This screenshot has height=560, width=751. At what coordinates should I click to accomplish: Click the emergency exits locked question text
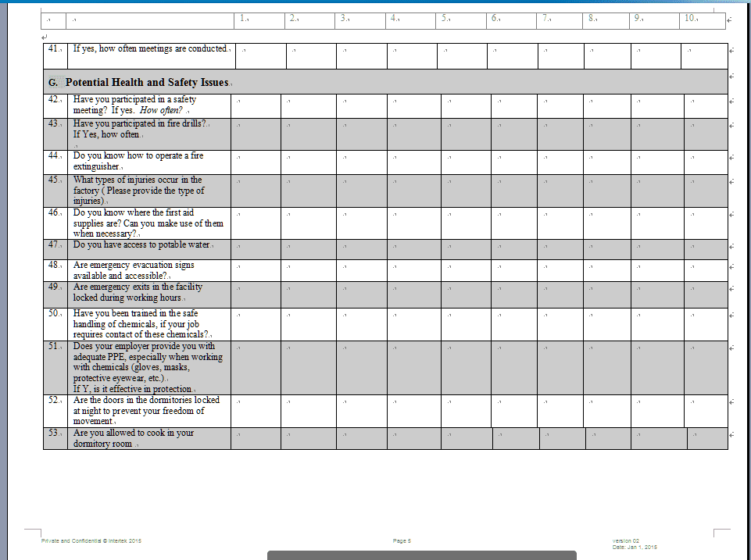(138, 292)
